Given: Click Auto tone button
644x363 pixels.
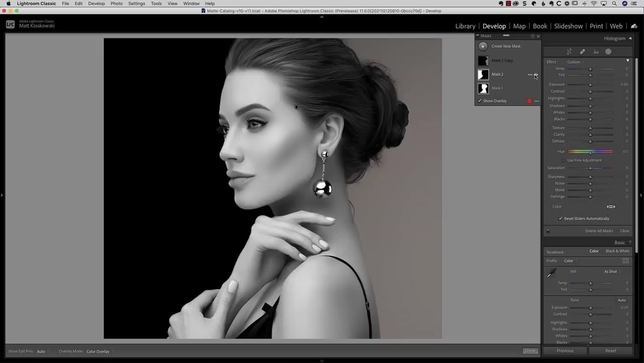Looking at the screenshot, I should click(621, 300).
